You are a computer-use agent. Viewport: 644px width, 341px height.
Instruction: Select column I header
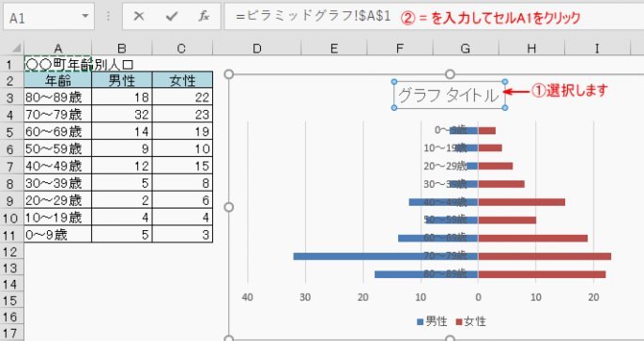click(597, 49)
